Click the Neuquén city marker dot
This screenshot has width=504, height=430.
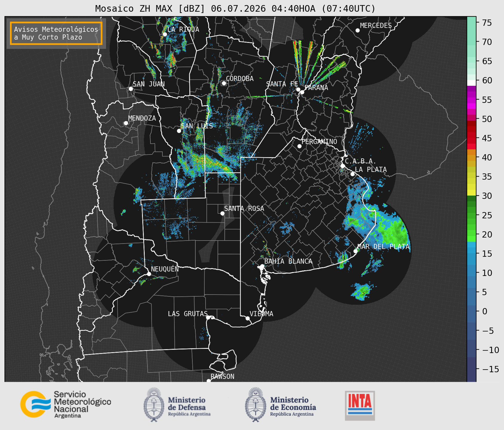149,274
